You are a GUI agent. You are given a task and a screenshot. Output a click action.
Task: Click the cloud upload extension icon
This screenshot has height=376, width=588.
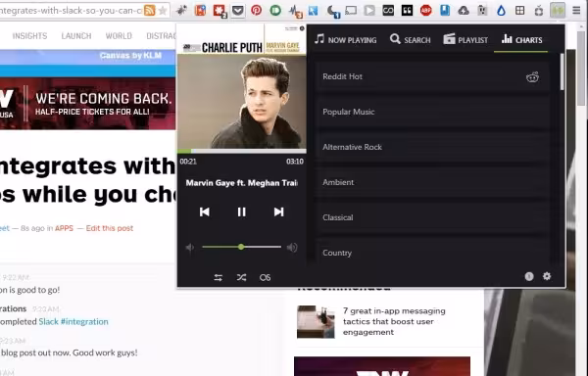[x=464, y=10]
